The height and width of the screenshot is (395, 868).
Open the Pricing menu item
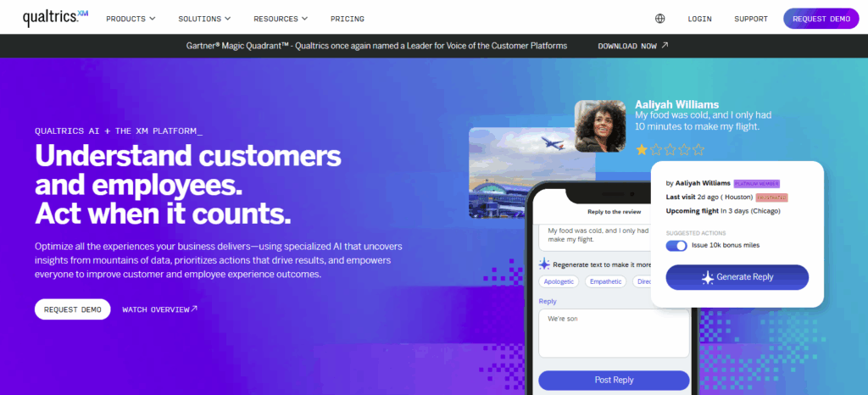pos(347,19)
